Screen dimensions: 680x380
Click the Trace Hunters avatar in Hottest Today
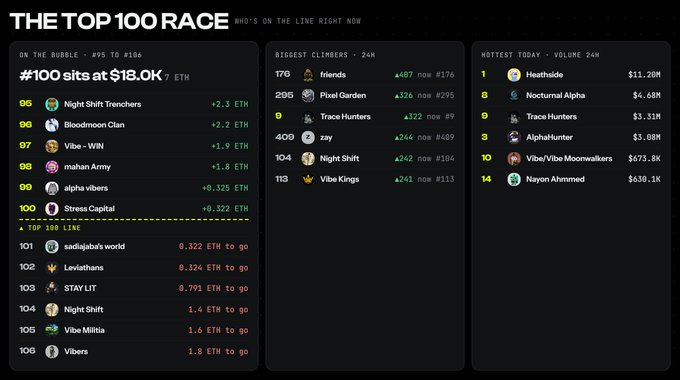click(514, 117)
